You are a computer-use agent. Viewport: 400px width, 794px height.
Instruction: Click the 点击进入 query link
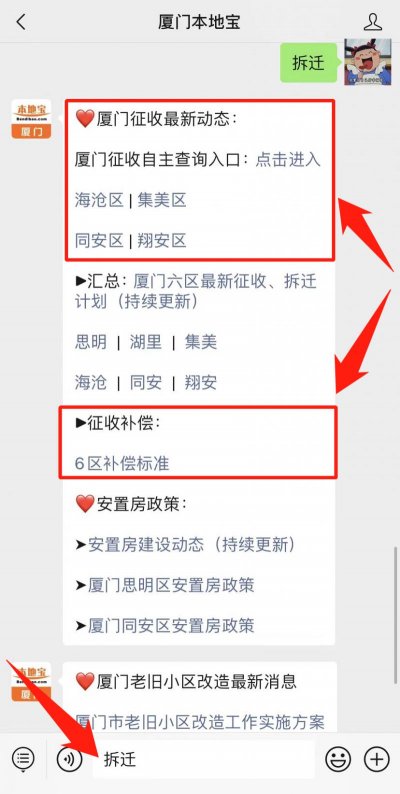[x=288, y=160]
